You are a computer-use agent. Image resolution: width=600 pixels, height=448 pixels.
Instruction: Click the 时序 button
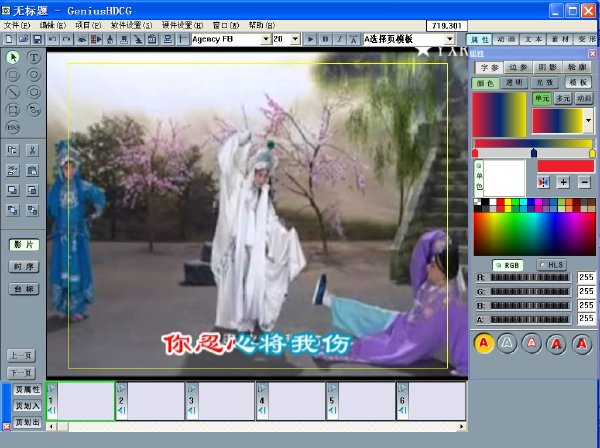(24, 267)
